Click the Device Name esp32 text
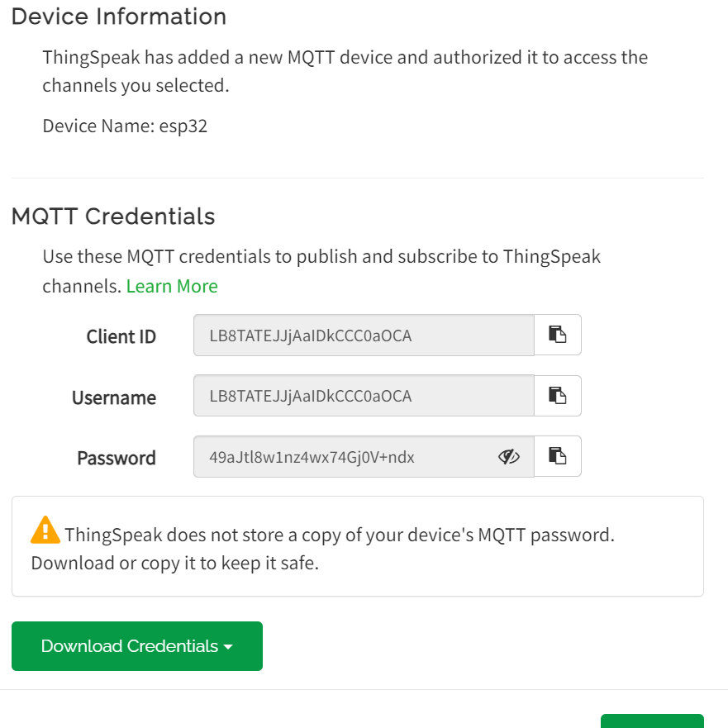Screen dimensions: 728x728 124,126
